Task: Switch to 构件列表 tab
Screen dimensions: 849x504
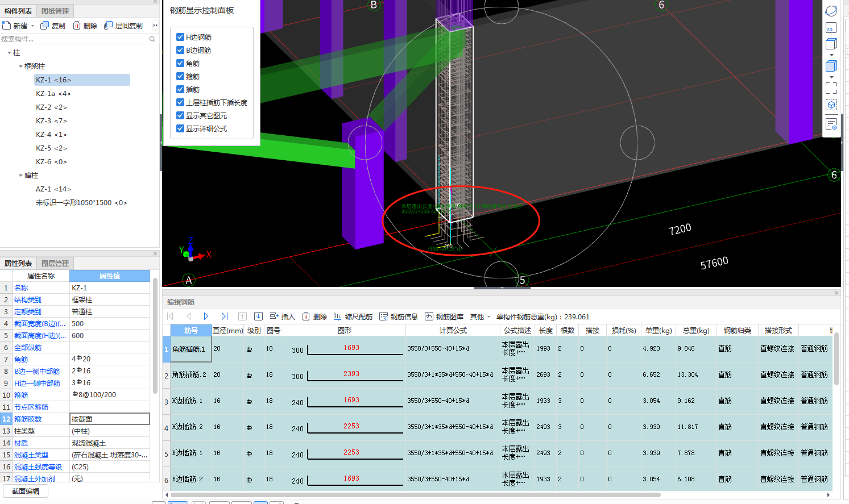Action: point(18,11)
